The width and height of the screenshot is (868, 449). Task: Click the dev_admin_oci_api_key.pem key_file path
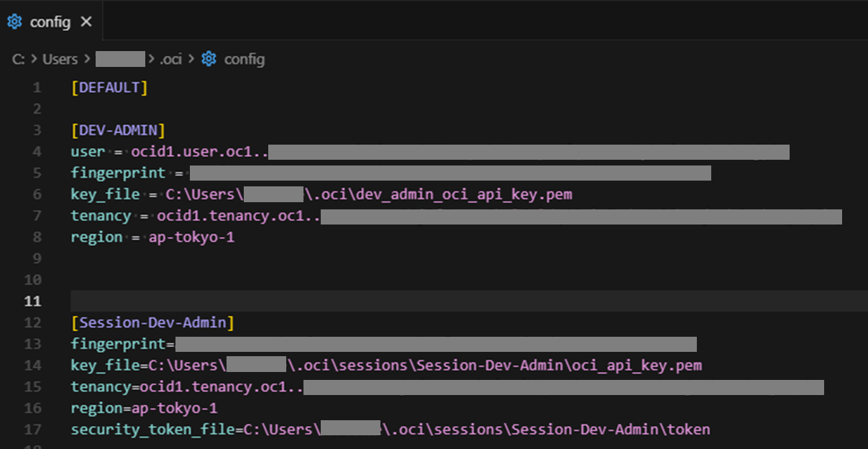[369, 194]
